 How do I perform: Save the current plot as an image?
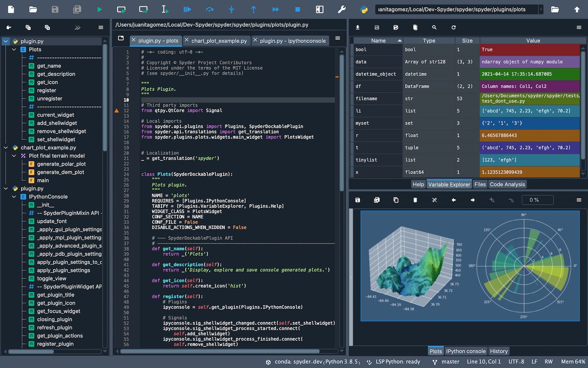coord(357,200)
